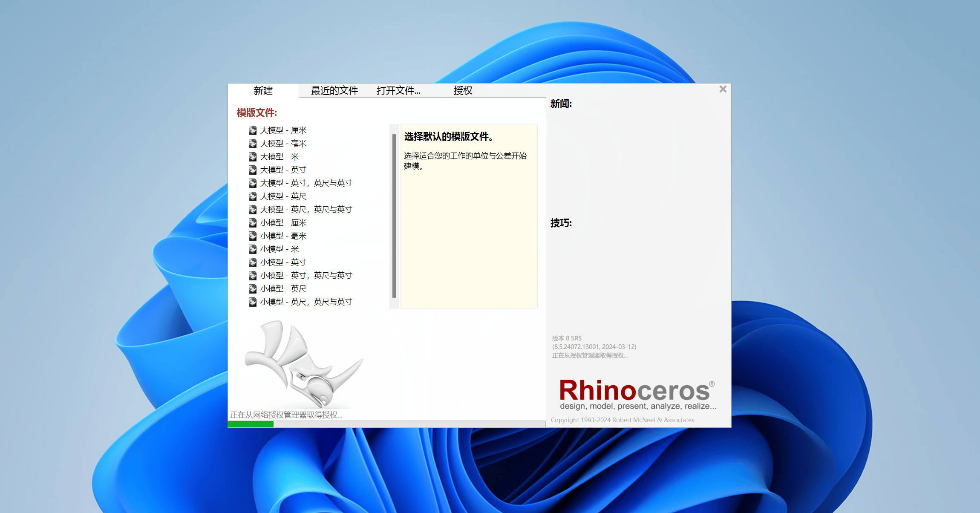Click the icon beside 大模型 - 英寸
This screenshot has width=980, height=513.
[253, 170]
